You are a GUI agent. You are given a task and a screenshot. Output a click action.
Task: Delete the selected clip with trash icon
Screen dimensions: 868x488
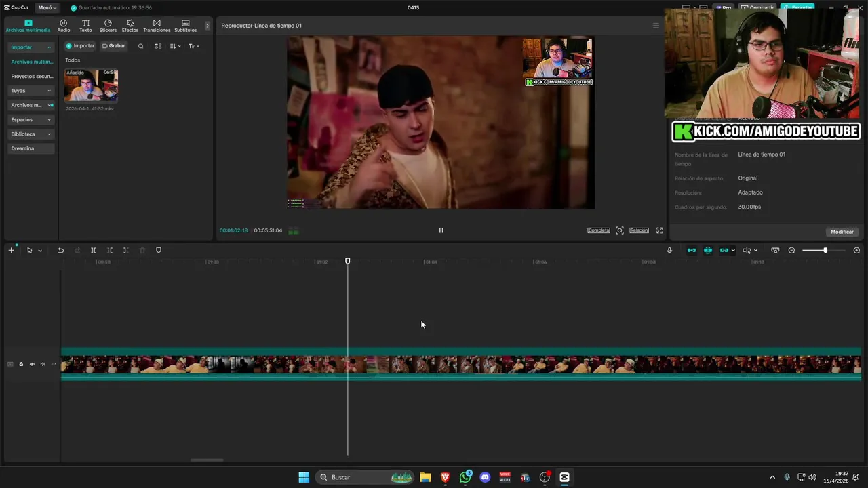coord(142,250)
